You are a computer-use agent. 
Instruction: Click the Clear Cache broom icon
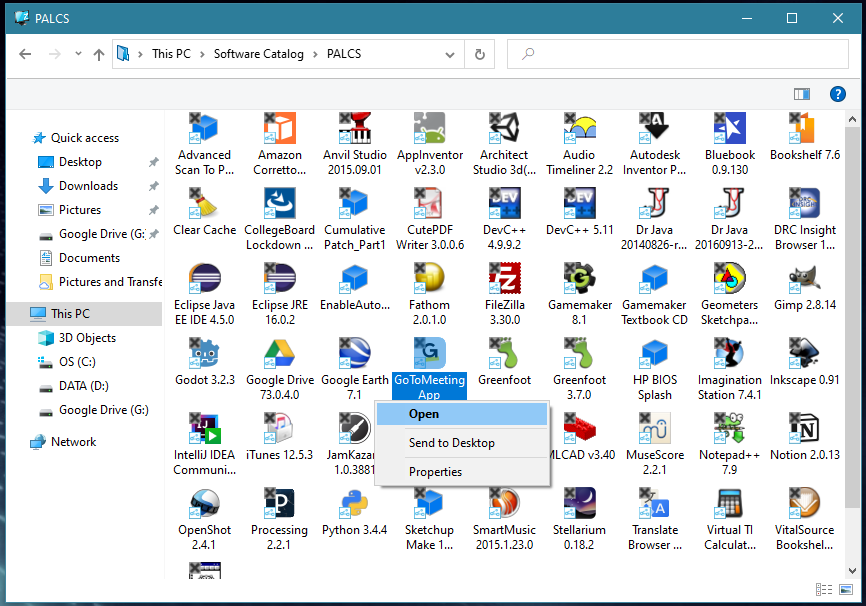[204, 203]
